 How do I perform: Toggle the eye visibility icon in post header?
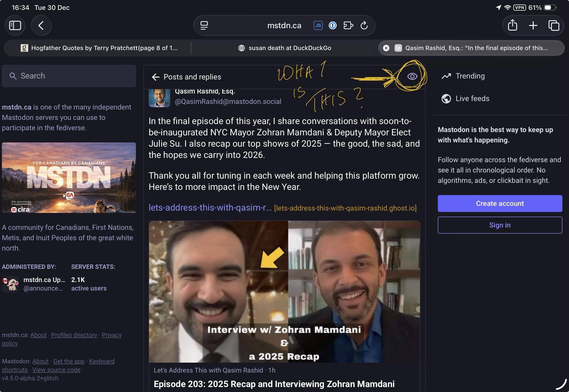(412, 76)
